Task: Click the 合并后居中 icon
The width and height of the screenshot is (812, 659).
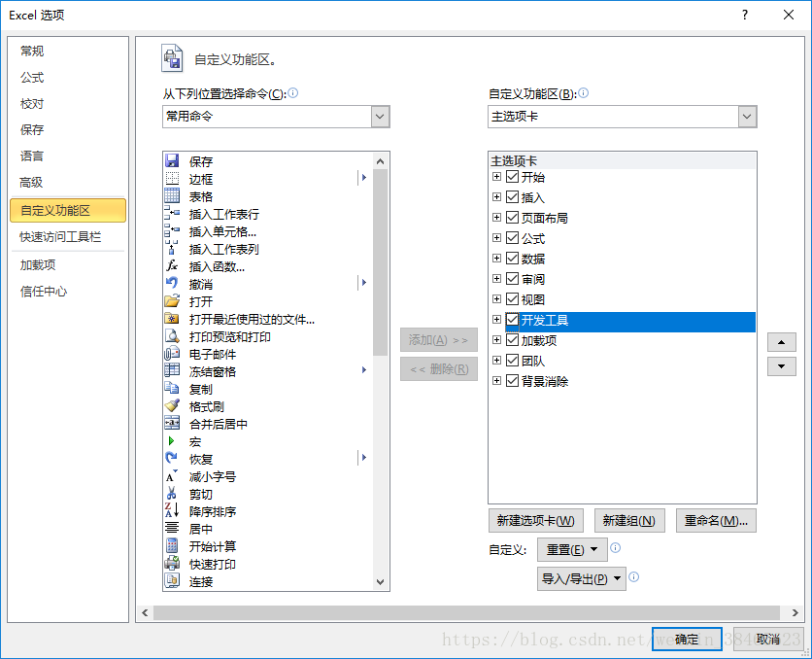Action: (x=172, y=424)
